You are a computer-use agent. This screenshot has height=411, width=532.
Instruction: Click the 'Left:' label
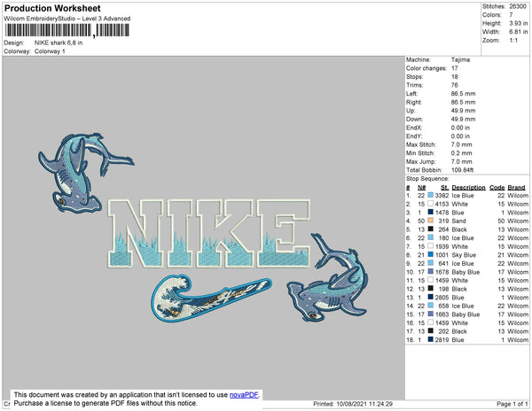[411, 94]
